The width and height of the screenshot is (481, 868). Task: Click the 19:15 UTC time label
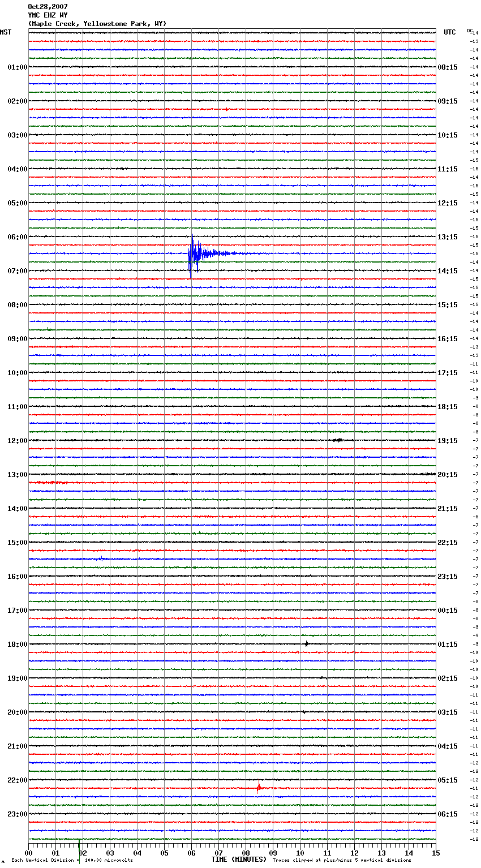(x=448, y=441)
